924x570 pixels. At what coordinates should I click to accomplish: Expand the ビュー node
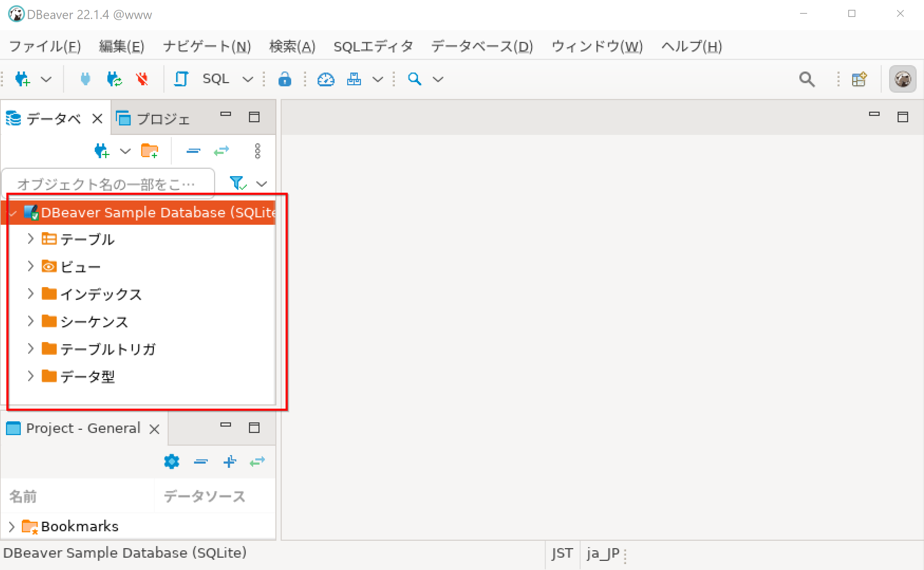[31, 266]
